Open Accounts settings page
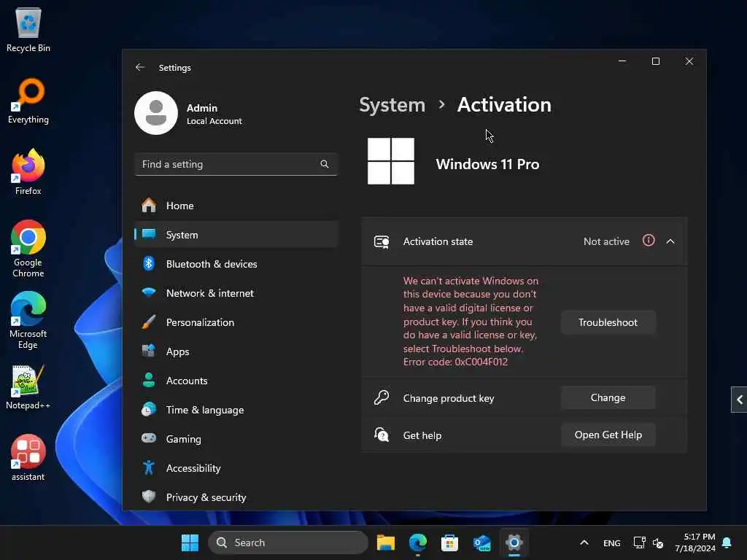The width and height of the screenshot is (747, 560). click(x=236, y=381)
